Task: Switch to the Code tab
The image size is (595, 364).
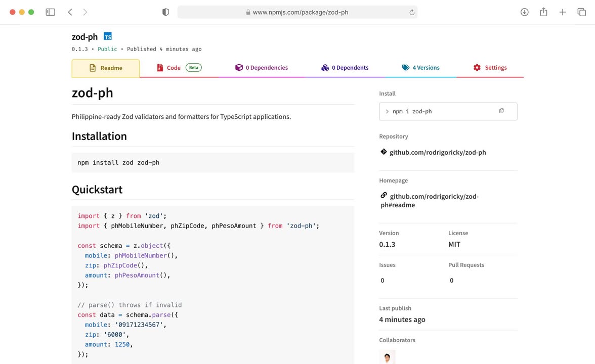Action: click(179, 68)
